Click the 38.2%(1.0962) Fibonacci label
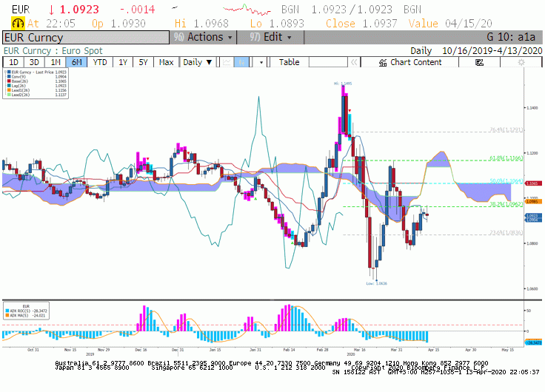The image size is (545, 392). [x=506, y=204]
